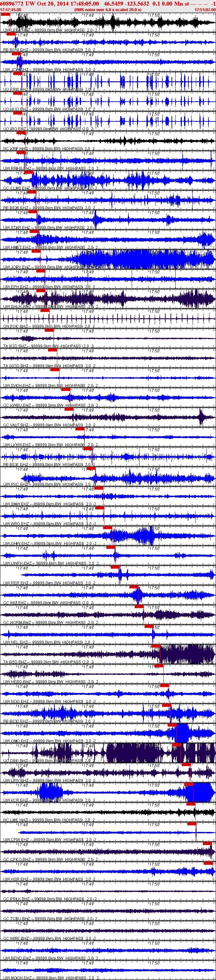Click the red pick marker on CC KWBU trace
The width and height of the screenshot is (216, 980).
tap(66, 390)
